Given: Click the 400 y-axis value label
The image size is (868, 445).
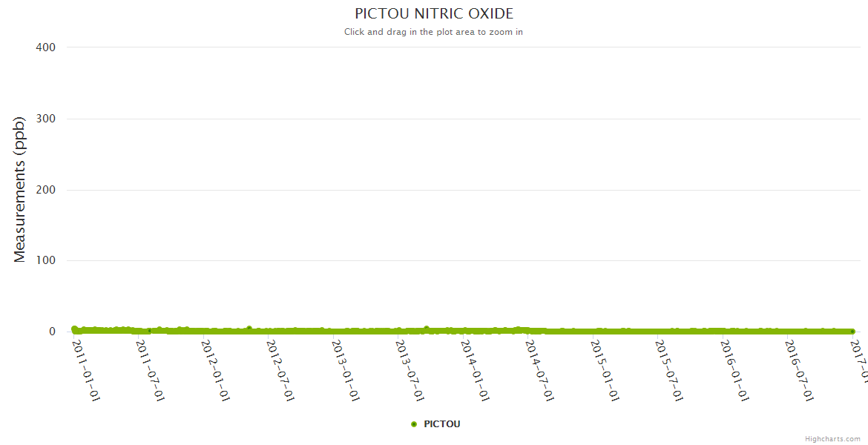Looking at the screenshot, I should point(46,47).
